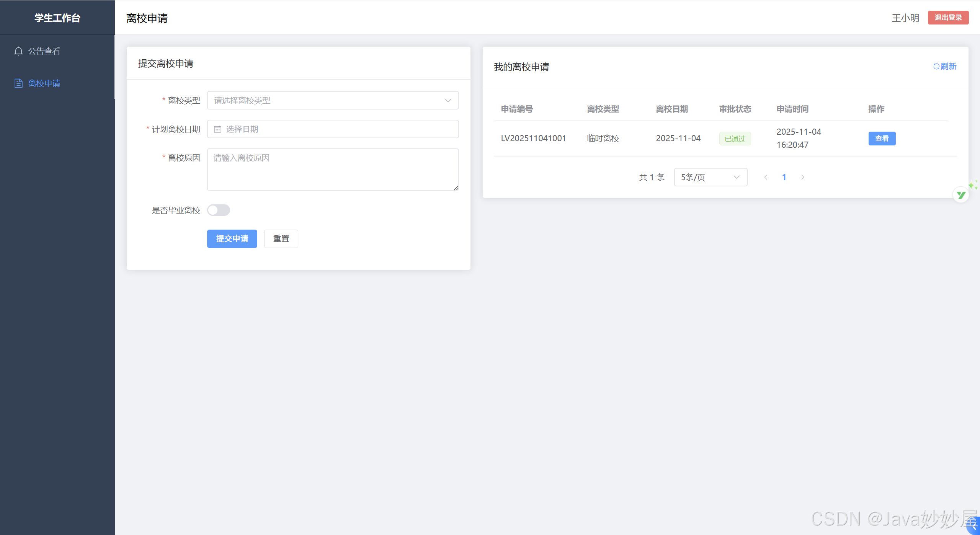Screen dimensions: 980x535
Task: Click username 王小明 in header
Action: tap(905, 18)
